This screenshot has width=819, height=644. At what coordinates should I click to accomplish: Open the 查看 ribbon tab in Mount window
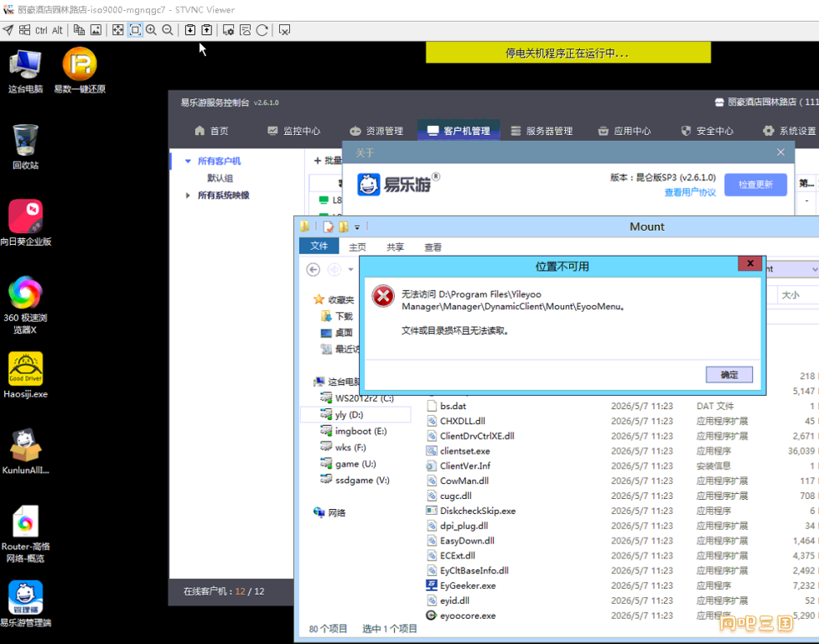click(433, 247)
